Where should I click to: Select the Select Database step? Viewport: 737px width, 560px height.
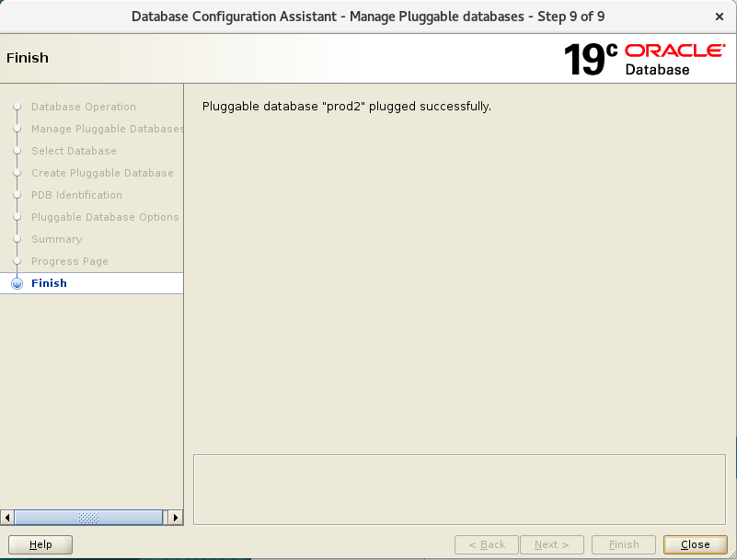[x=74, y=151]
